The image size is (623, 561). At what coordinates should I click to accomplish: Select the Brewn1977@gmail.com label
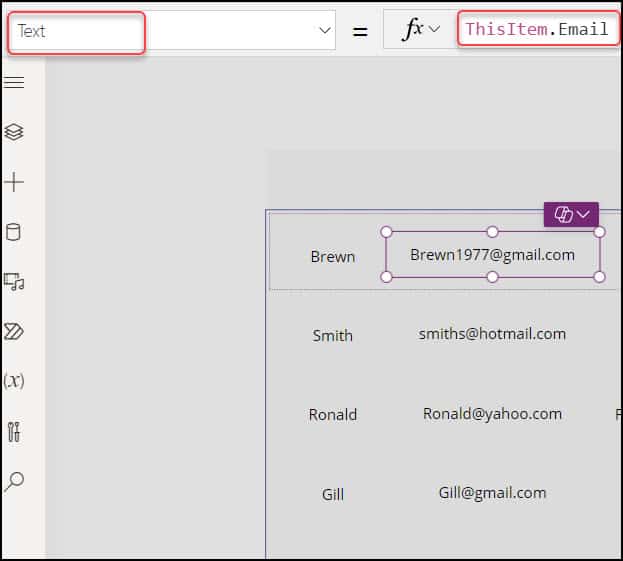(492, 255)
